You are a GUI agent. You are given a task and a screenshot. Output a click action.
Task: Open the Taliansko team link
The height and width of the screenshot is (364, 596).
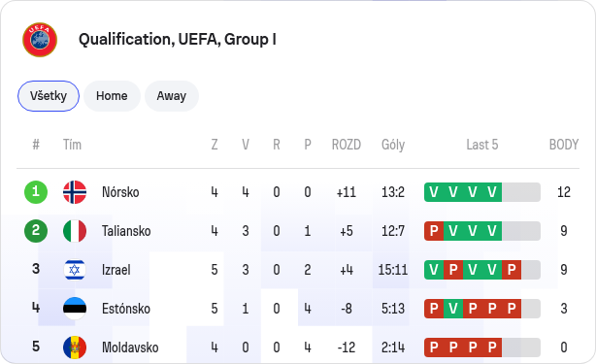coord(126,231)
